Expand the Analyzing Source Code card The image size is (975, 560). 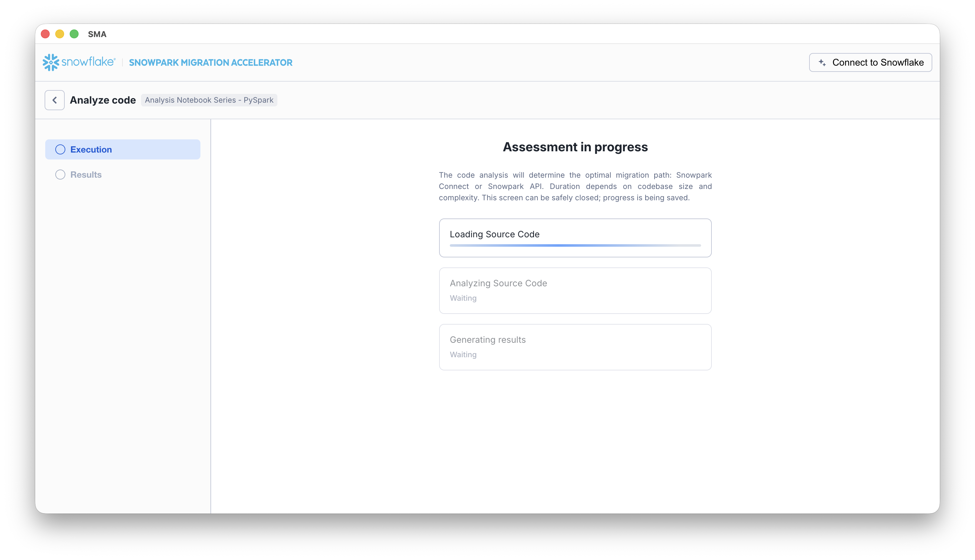(x=575, y=290)
